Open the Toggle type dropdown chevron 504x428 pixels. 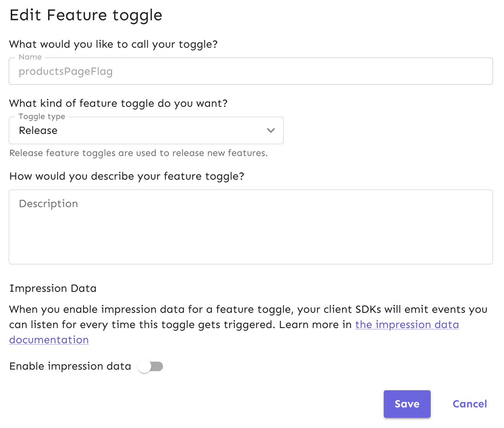pos(271,130)
